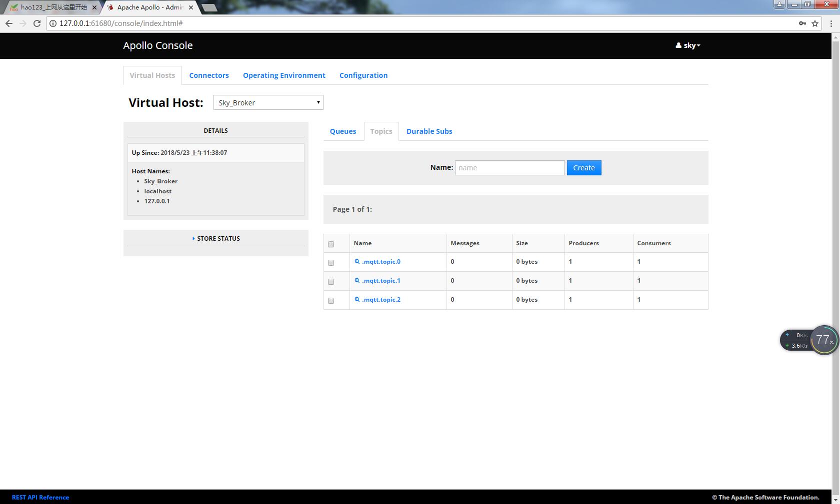Click the magnifier icon beside .mqtt.topic.2
The height and width of the screenshot is (504, 840).
[357, 299]
